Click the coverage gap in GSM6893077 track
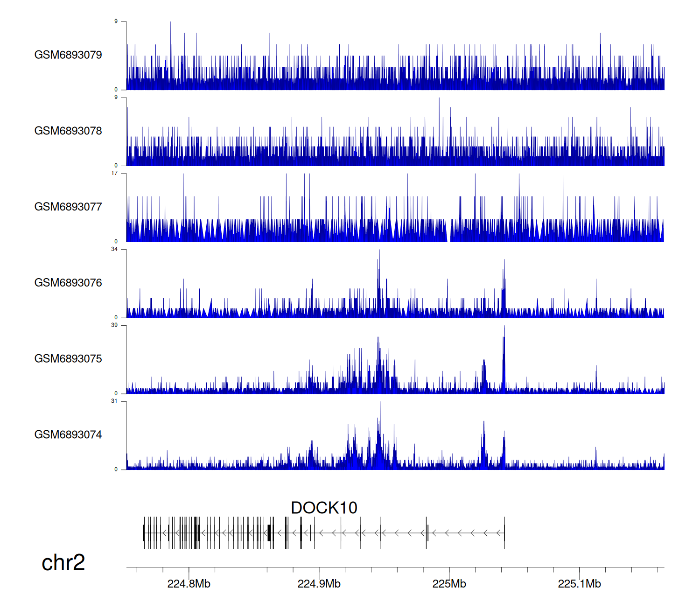The image size is (700, 616). tap(448, 238)
